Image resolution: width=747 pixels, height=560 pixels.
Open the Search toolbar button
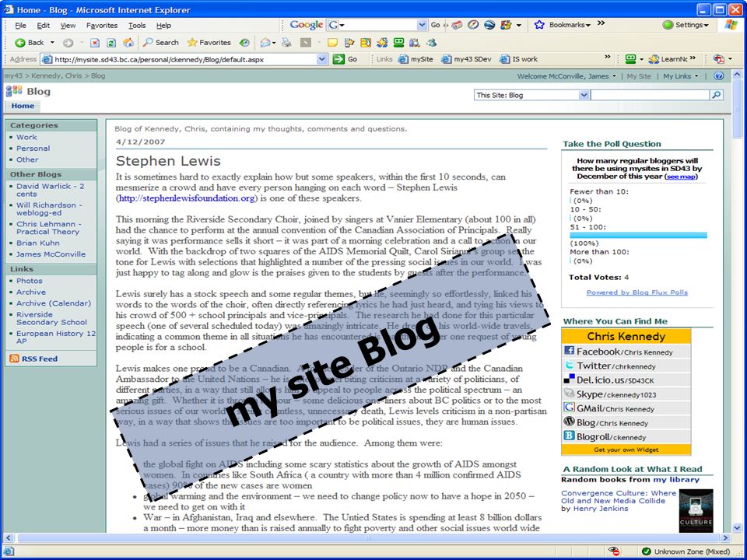click(x=161, y=43)
